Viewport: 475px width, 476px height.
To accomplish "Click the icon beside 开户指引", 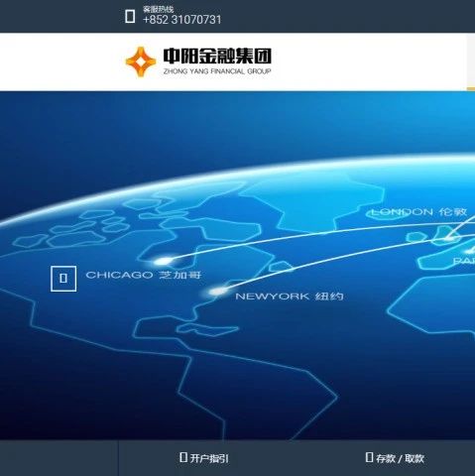I will point(183,457).
